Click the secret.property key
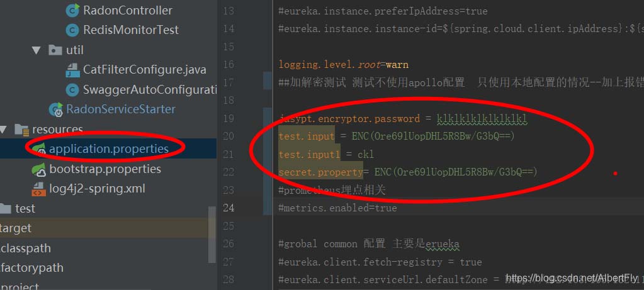644x290 pixels. click(x=320, y=172)
